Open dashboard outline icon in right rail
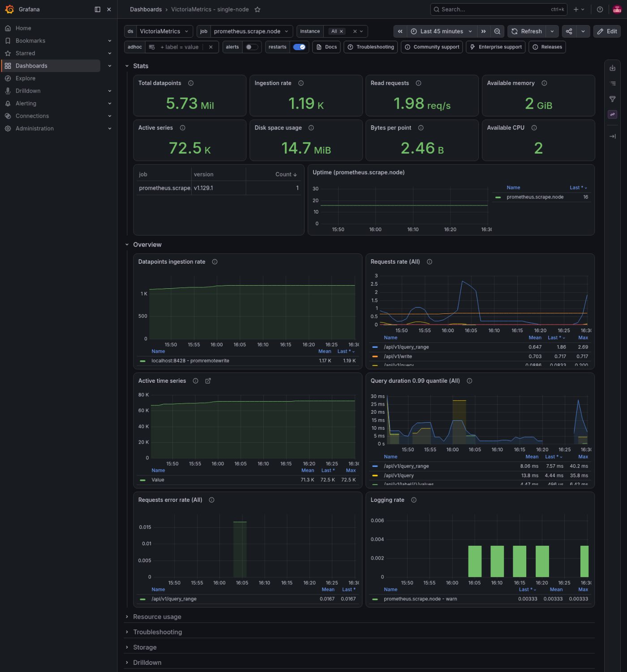This screenshot has height=672, width=627. click(612, 84)
